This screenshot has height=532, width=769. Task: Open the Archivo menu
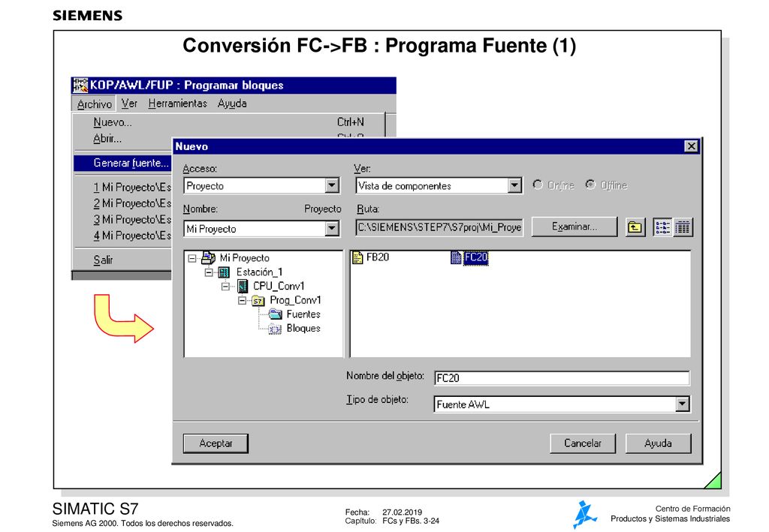[95, 104]
